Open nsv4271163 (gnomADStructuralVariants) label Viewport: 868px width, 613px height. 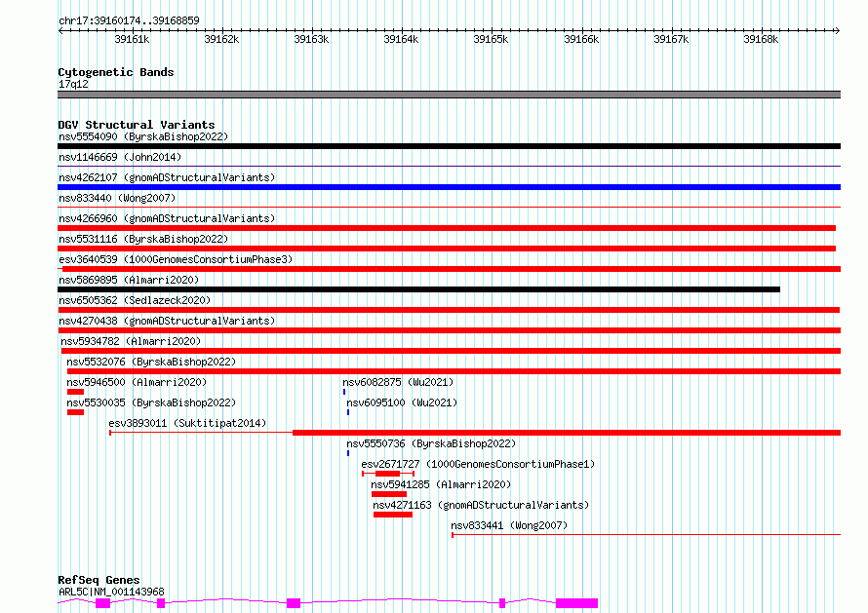(x=481, y=505)
